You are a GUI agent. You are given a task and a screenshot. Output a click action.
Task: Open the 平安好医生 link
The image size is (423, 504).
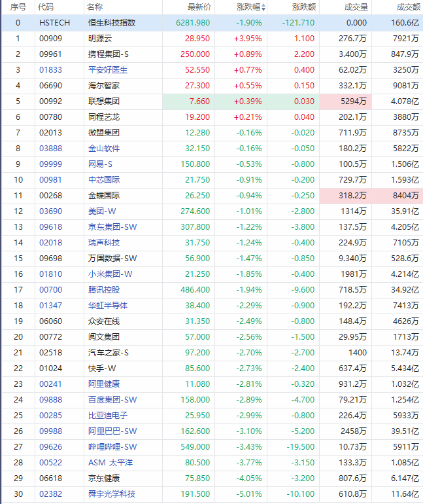(x=108, y=70)
